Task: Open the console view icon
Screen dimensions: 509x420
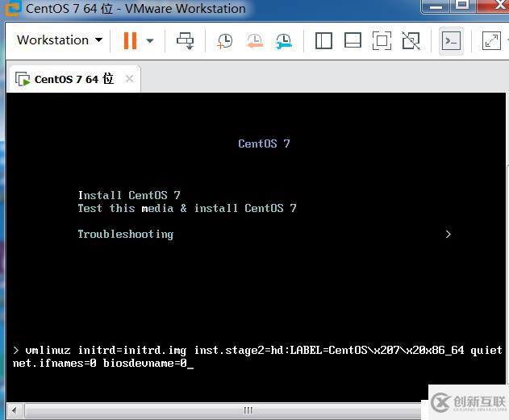Action: click(x=451, y=41)
